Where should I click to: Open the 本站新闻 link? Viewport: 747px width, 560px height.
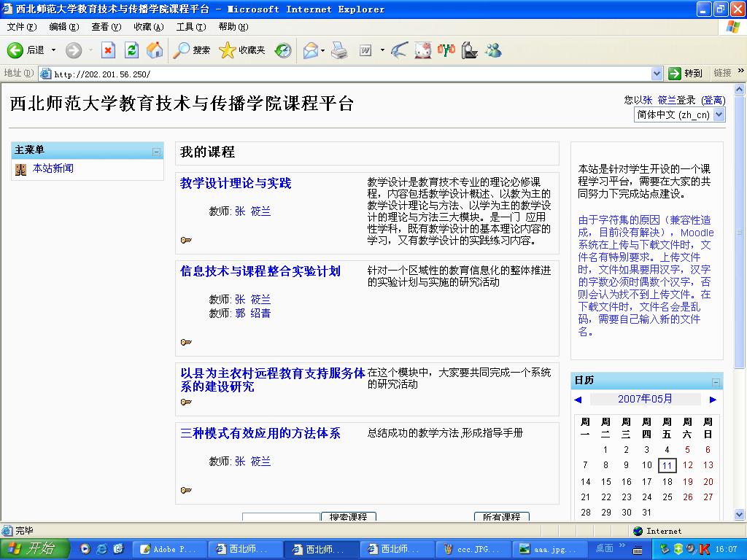click(53, 168)
